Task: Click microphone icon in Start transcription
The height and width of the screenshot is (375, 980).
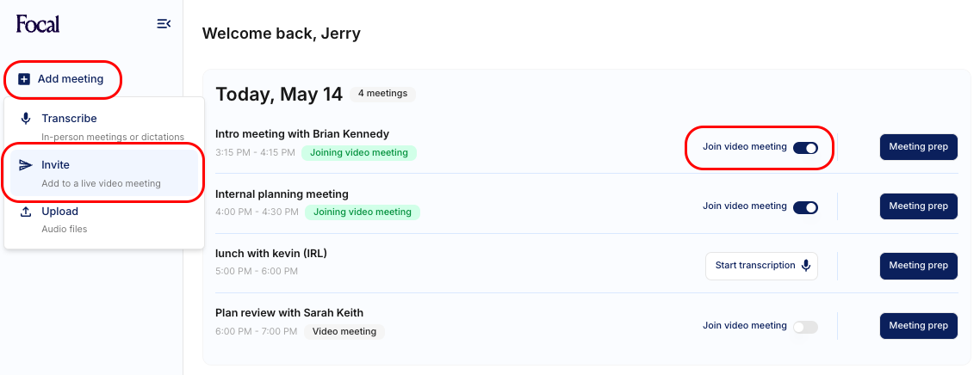Action: [806, 266]
